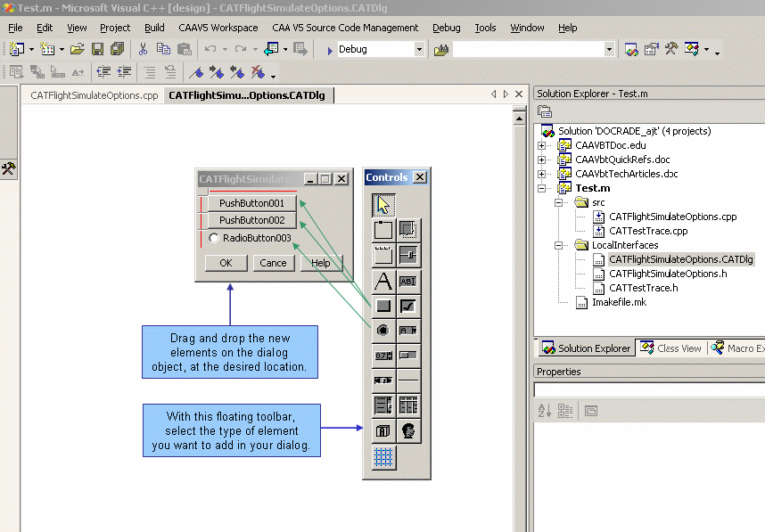Expand the CAAVBTDoc.edu project node
The height and width of the screenshot is (532, 765).
coord(541,145)
